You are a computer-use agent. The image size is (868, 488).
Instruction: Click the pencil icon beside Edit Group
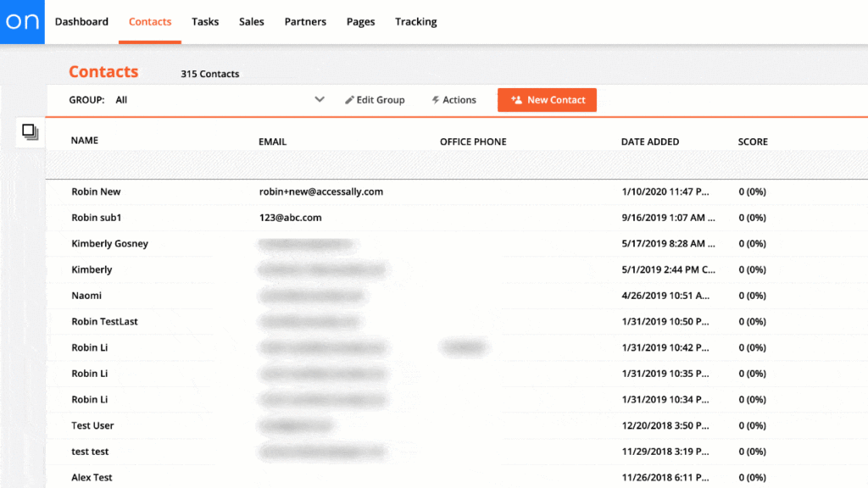point(349,99)
